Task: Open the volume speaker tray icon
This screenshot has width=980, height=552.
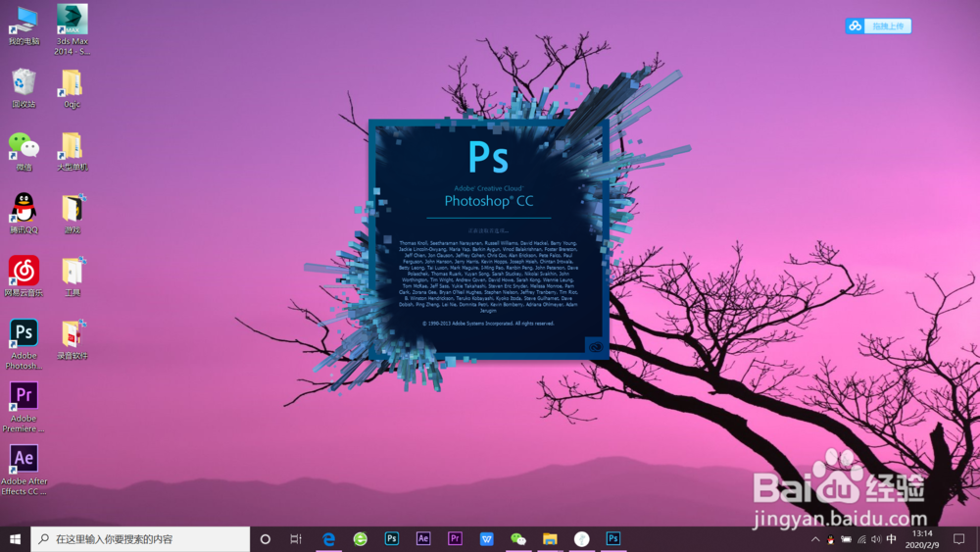Action: pos(876,539)
